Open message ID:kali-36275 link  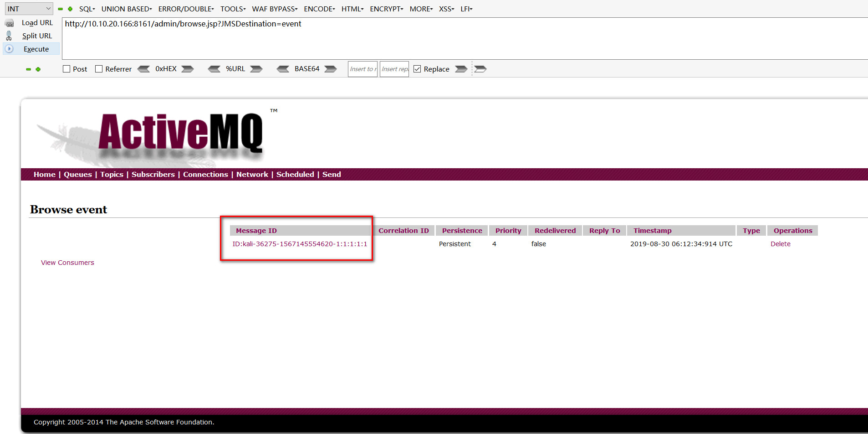(x=300, y=244)
